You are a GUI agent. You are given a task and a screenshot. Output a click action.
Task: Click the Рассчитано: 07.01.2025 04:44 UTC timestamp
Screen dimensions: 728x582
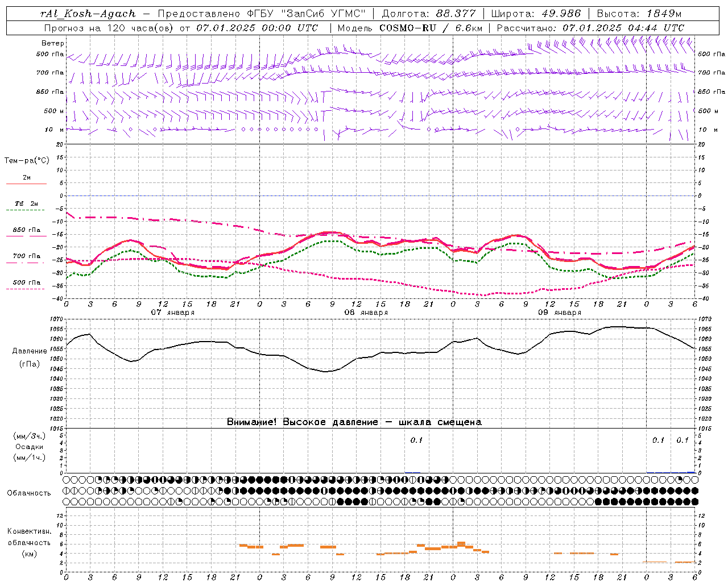point(590,28)
